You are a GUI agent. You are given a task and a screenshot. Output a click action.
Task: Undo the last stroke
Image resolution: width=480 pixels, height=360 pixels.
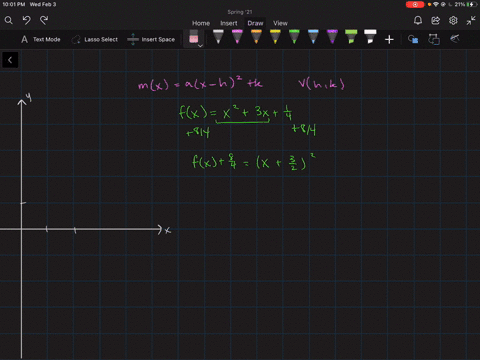(27, 21)
